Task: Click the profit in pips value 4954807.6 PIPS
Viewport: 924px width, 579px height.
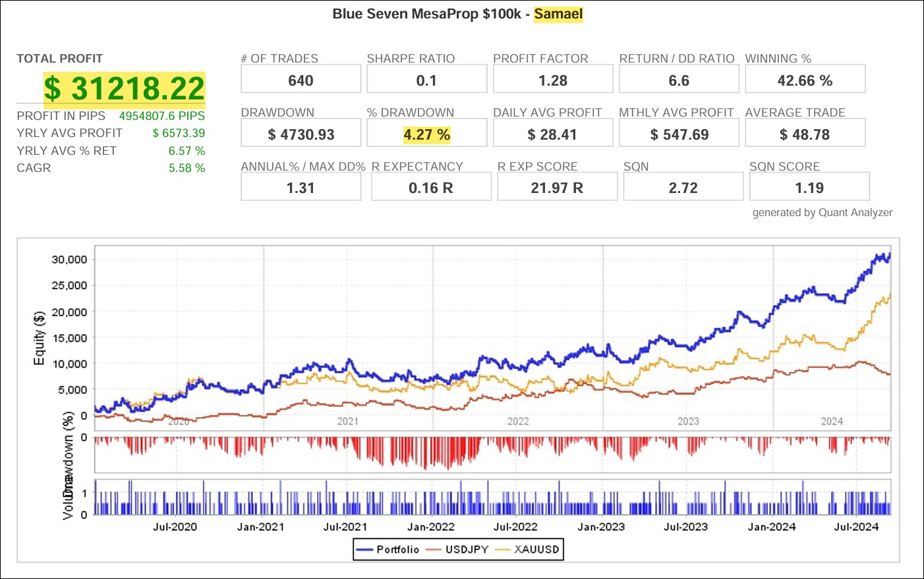Action: click(x=162, y=116)
